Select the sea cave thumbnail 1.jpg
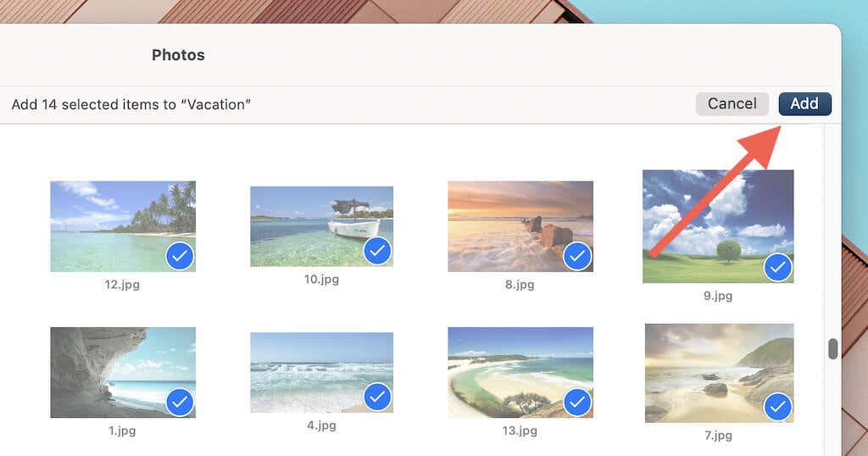 point(123,372)
